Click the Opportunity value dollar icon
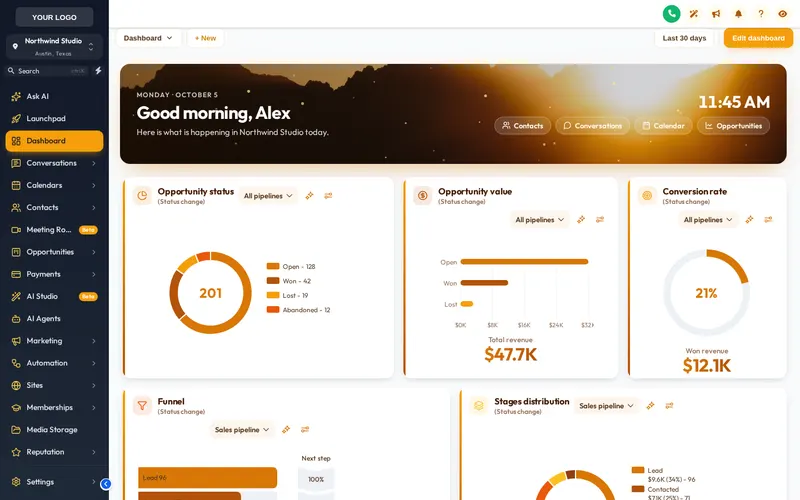 click(x=422, y=195)
